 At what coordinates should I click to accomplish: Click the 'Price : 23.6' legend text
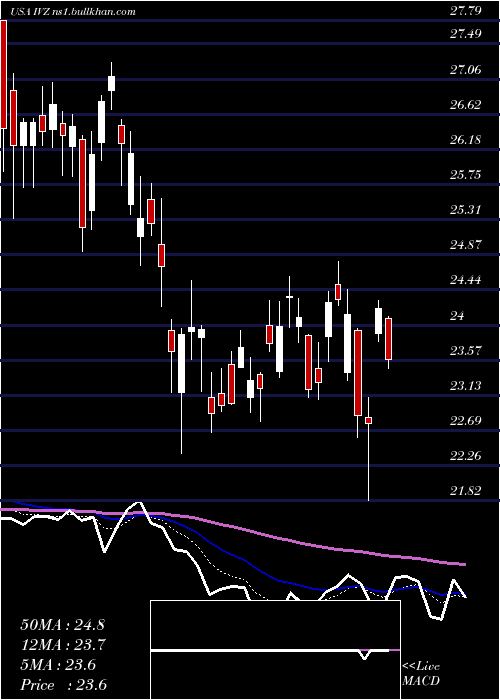click(x=63, y=685)
